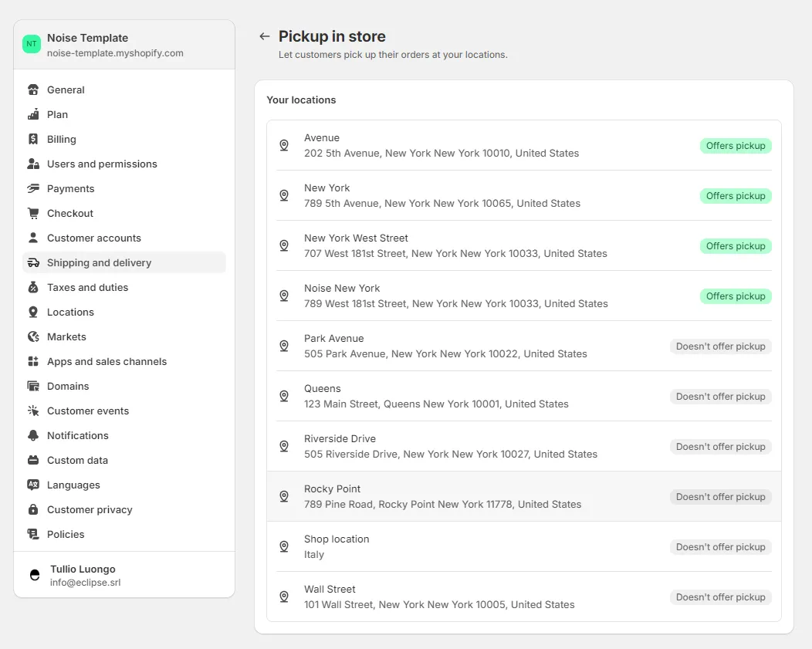The image size is (812, 649).
Task: Select Apps and sales channels
Action: click(x=107, y=362)
